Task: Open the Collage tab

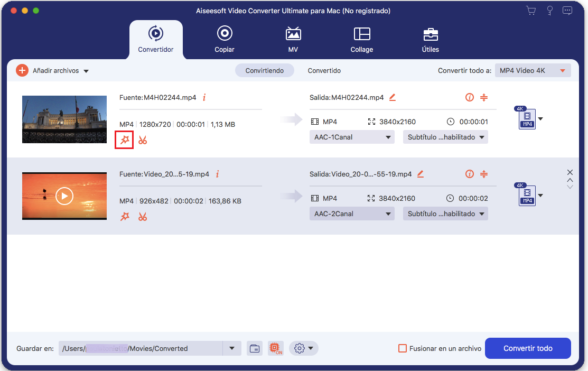Action: pos(361,40)
